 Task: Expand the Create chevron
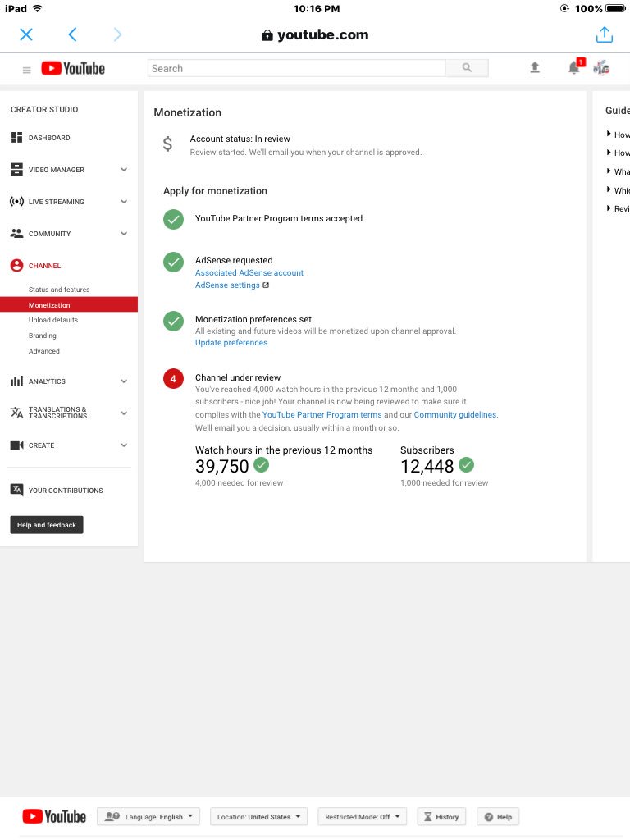click(x=124, y=445)
